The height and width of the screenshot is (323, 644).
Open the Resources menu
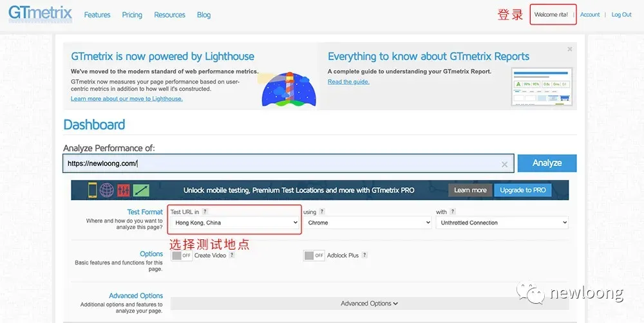169,15
